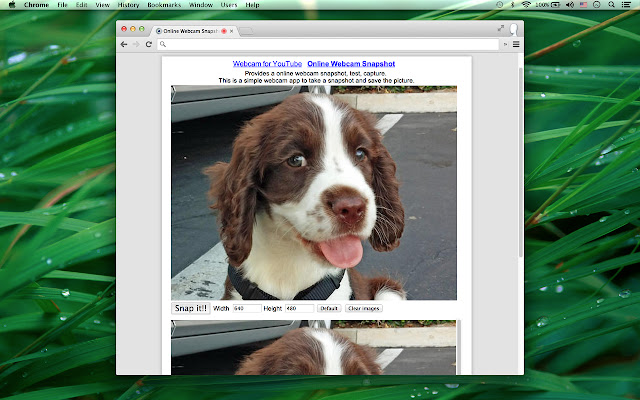Open Spotlight search magnifier icon
Viewport: 640px width, 400px height.
click(611, 5)
